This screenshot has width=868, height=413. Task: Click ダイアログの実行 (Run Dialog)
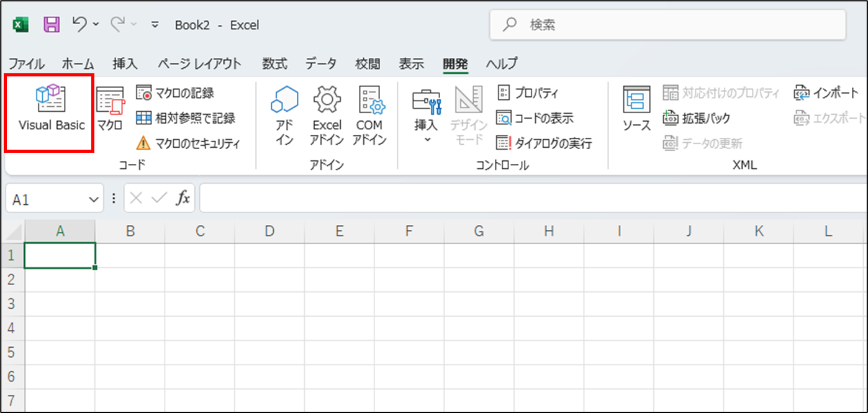(x=544, y=143)
